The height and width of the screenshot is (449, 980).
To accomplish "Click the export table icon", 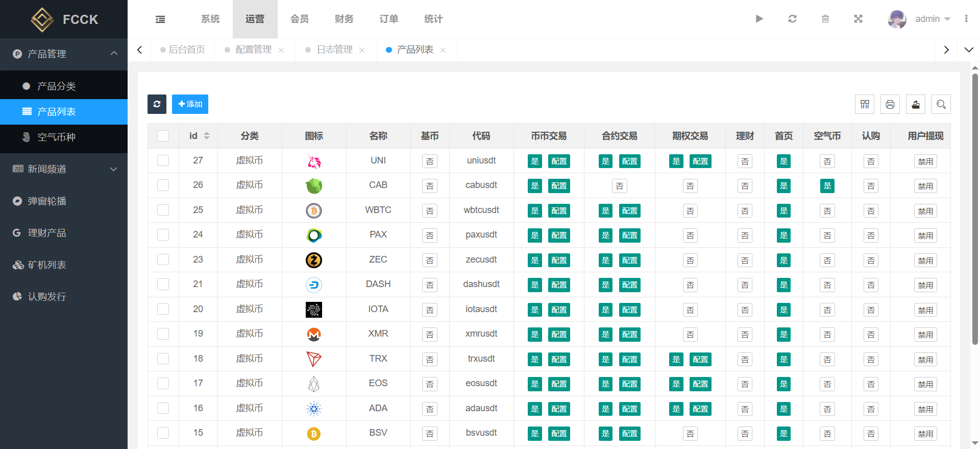I will click(x=916, y=104).
